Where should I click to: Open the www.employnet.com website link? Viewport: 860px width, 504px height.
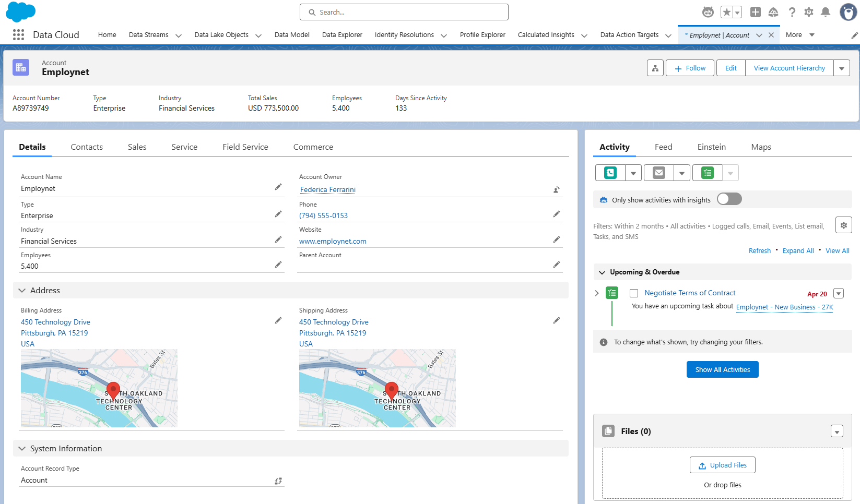tap(333, 241)
